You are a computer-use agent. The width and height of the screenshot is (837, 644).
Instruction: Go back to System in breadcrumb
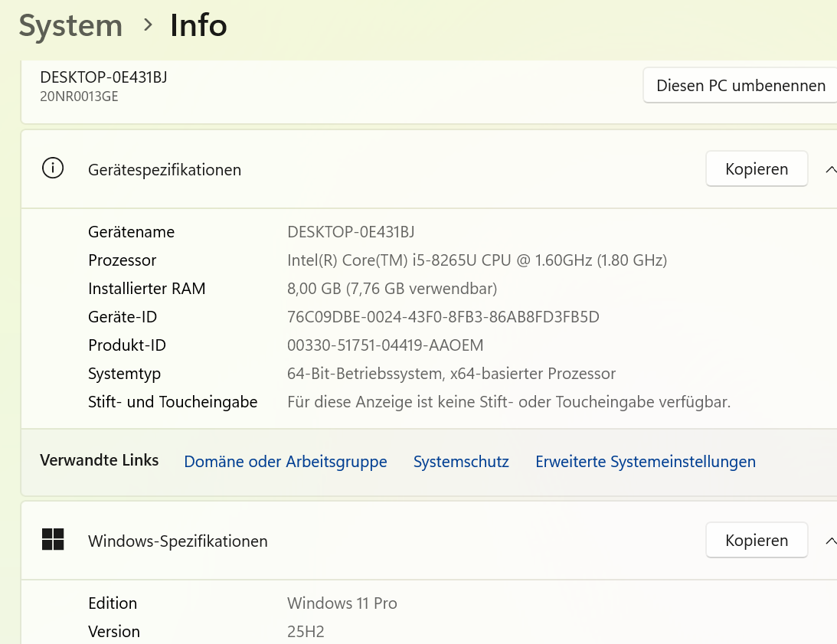point(70,25)
